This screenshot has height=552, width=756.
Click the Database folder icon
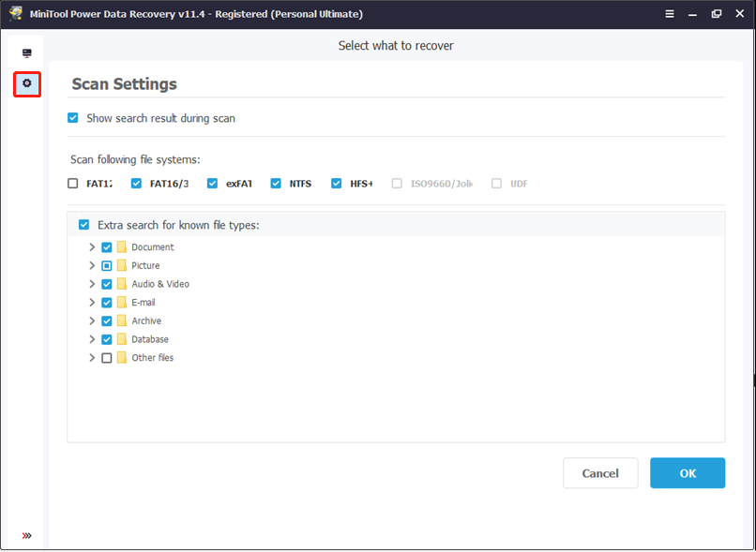point(122,339)
